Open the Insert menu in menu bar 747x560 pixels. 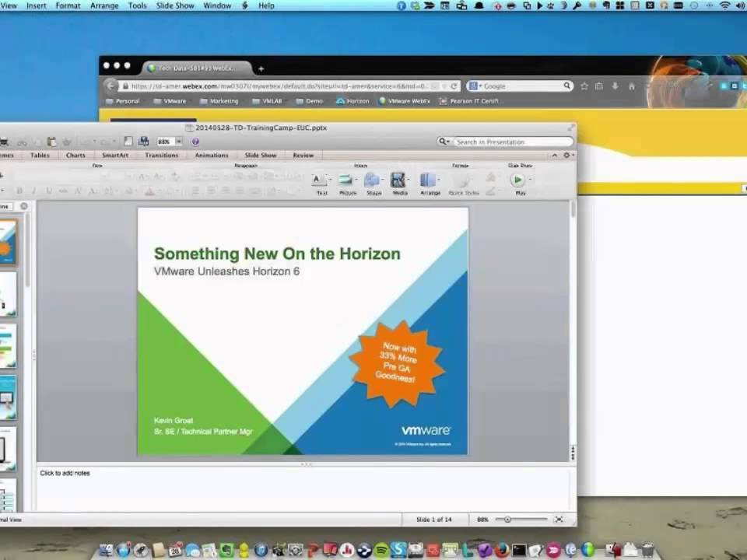click(x=37, y=5)
